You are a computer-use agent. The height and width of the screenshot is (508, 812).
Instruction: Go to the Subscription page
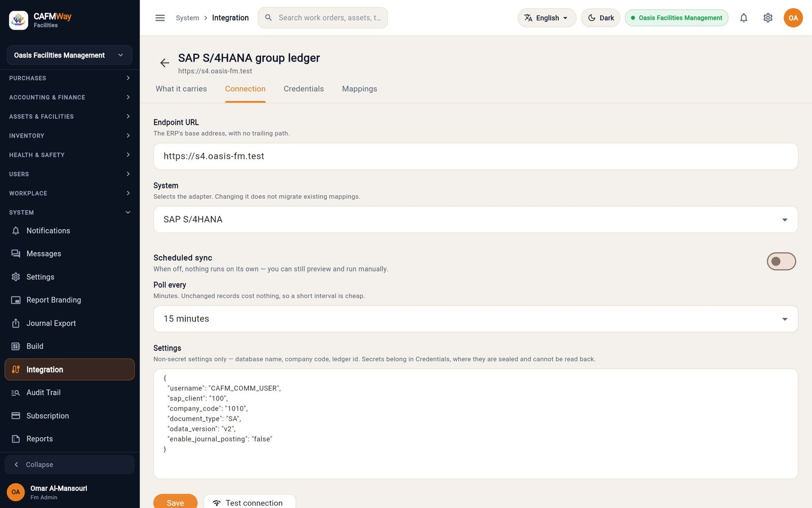[70, 416]
